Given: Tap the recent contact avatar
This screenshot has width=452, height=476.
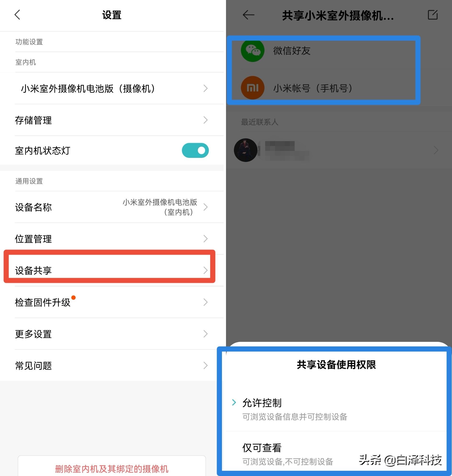Looking at the screenshot, I should click(x=246, y=150).
